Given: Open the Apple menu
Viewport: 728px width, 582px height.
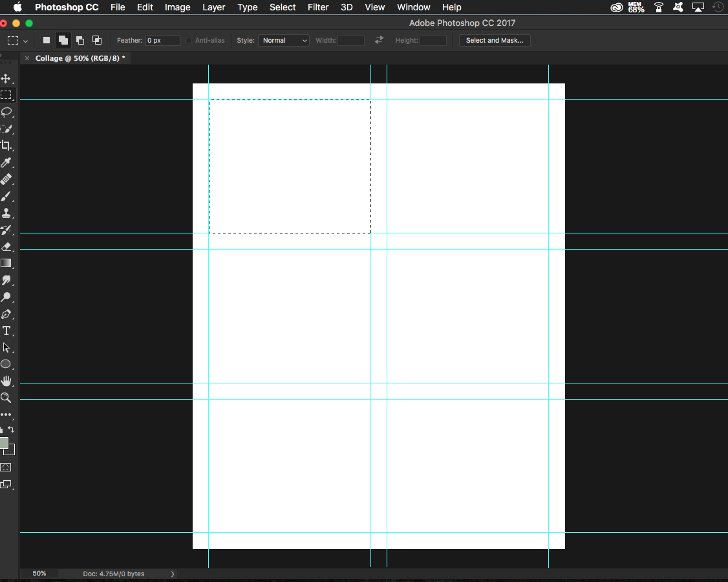Looking at the screenshot, I should click(17, 7).
